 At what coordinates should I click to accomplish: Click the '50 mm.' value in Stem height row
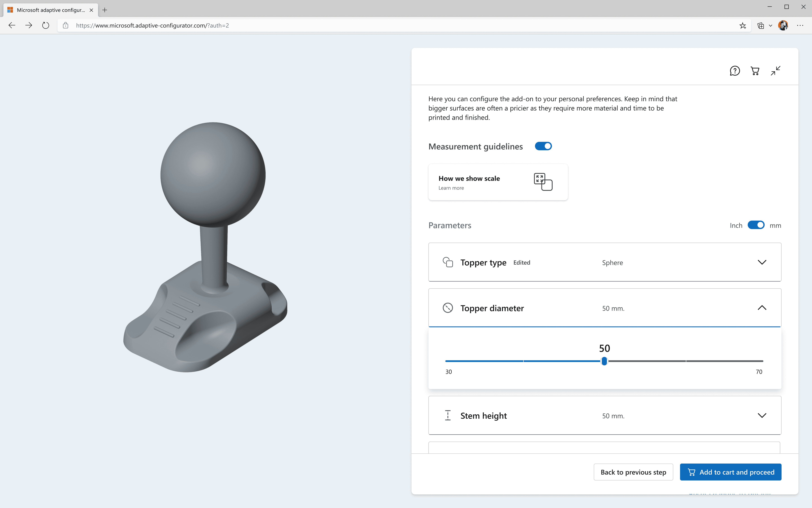coord(613,416)
